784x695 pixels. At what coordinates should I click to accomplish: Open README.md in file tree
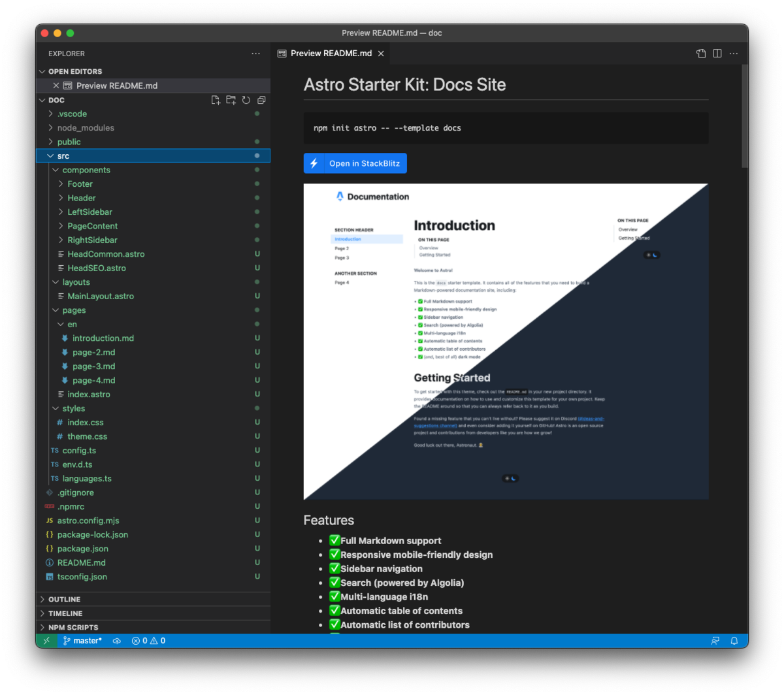(x=153, y=563)
